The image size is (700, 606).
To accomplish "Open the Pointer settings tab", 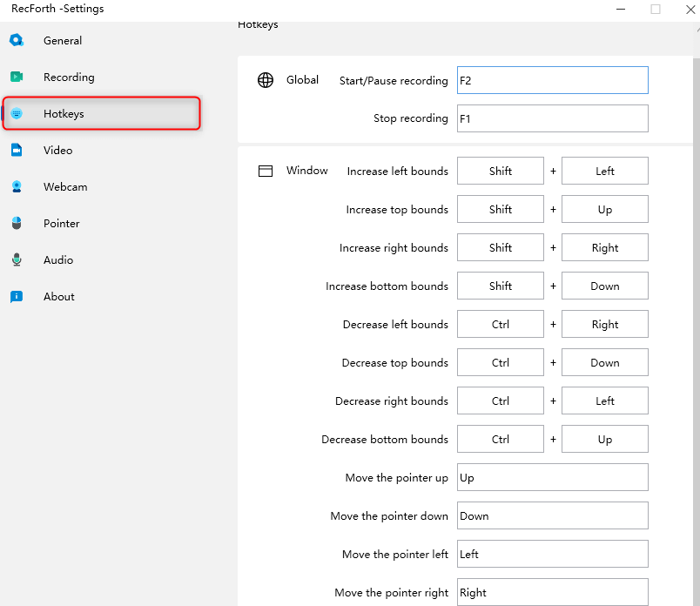I will coord(62,224).
